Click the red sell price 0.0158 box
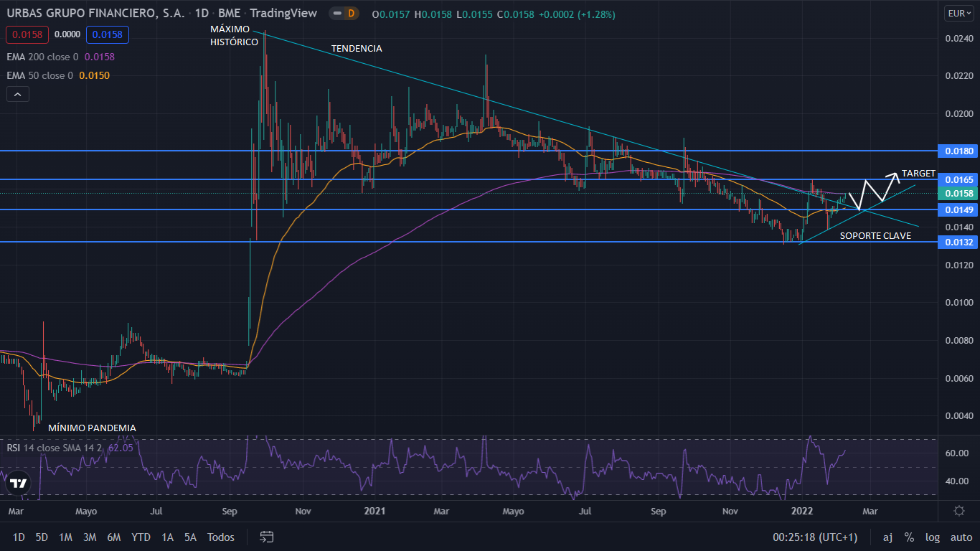 click(25, 34)
